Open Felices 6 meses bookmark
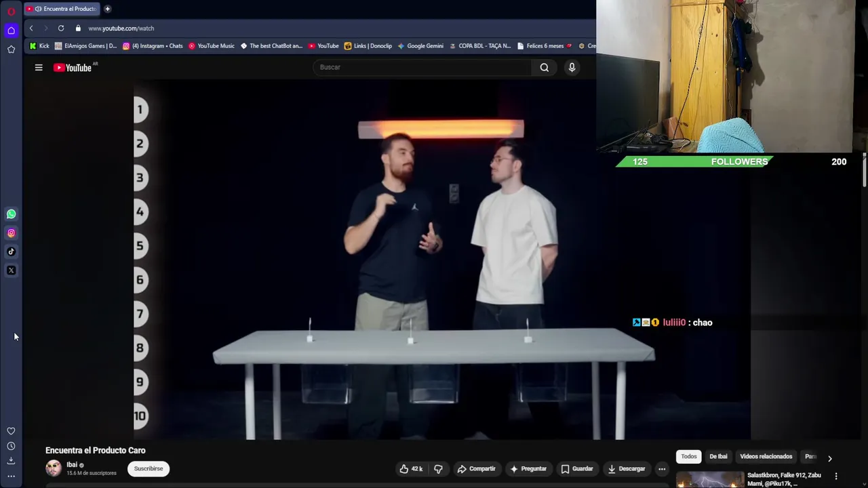 coord(545,46)
